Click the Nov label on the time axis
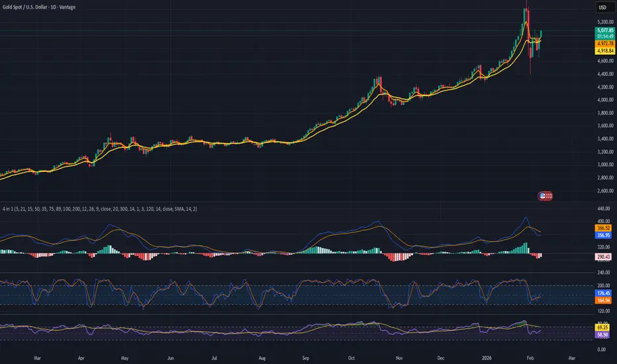Screen dimensions: 617x364 pyautogui.click(x=399, y=359)
